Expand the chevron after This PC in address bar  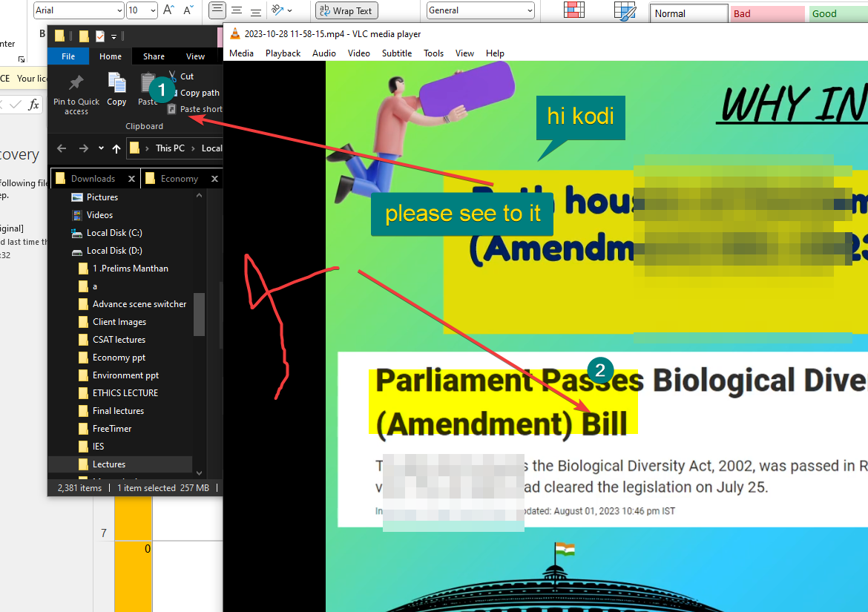(x=194, y=148)
